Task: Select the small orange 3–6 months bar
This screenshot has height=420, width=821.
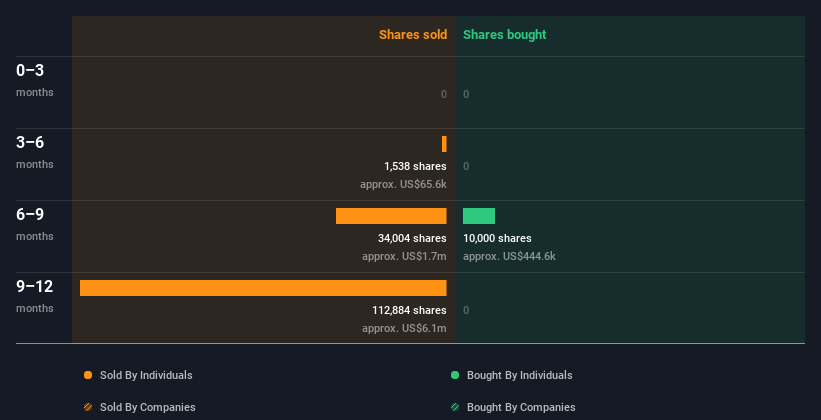Action: (445, 144)
